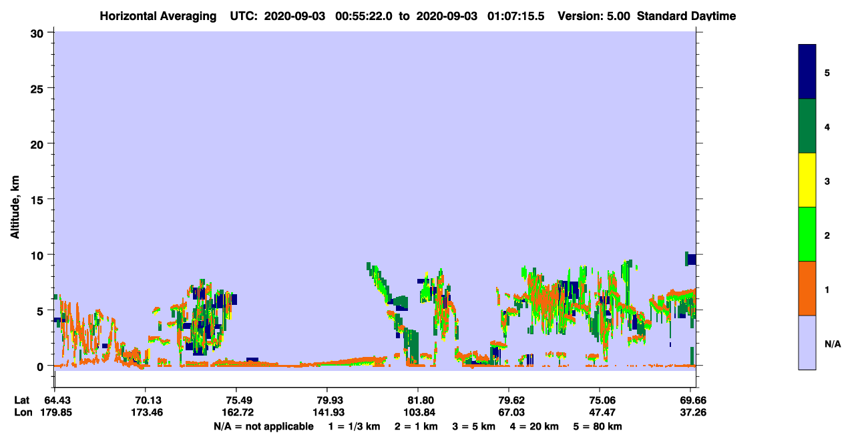Image resolution: width=868 pixels, height=445 pixels.
Task: Click the "Horizontal Averaging" title text
Action: coord(158,16)
